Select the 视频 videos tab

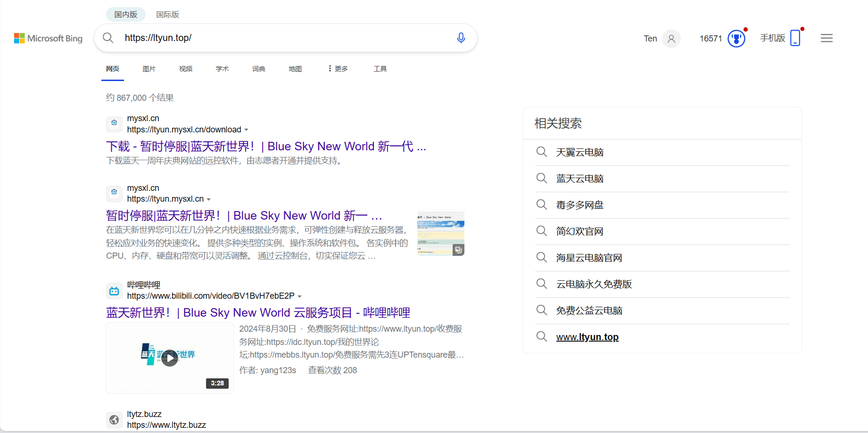pos(186,69)
